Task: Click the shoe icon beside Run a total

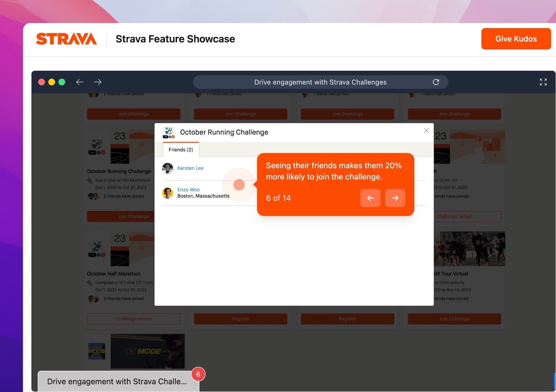Action: coord(90,180)
